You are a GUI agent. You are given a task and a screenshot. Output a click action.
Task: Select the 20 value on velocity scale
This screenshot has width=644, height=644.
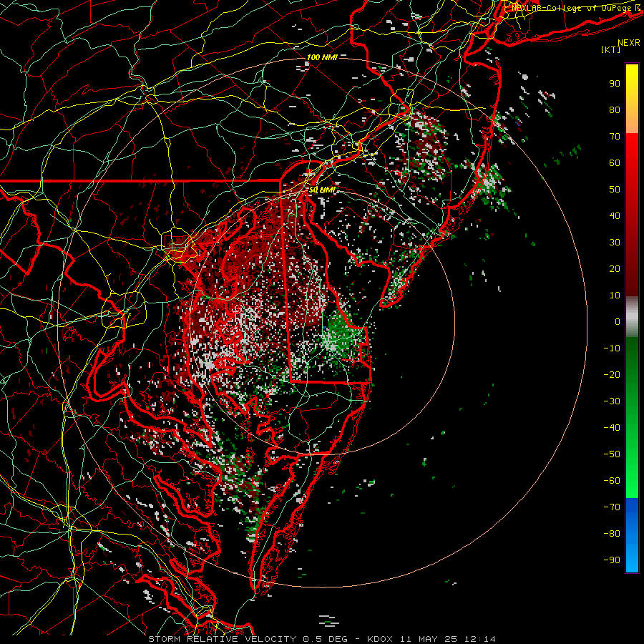coord(615,269)
